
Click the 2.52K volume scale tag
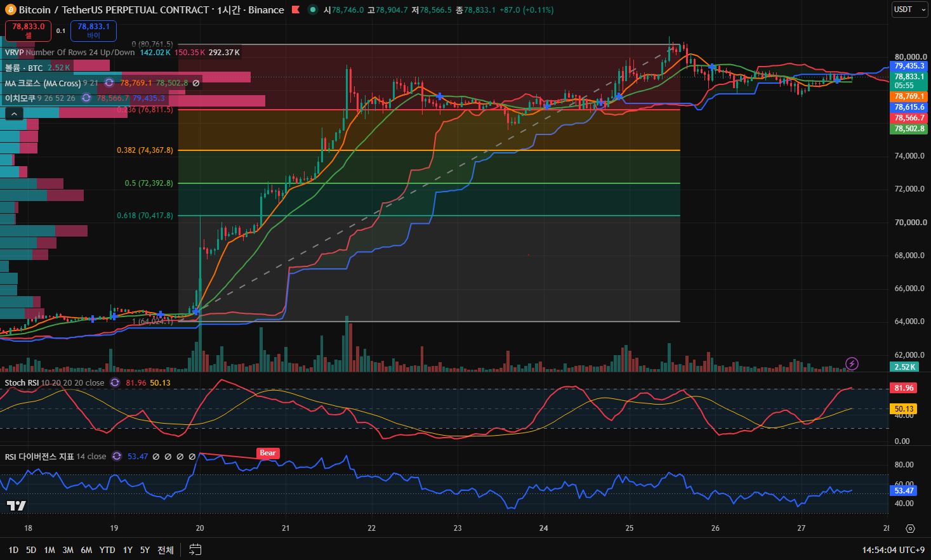(x=904, y=367)
